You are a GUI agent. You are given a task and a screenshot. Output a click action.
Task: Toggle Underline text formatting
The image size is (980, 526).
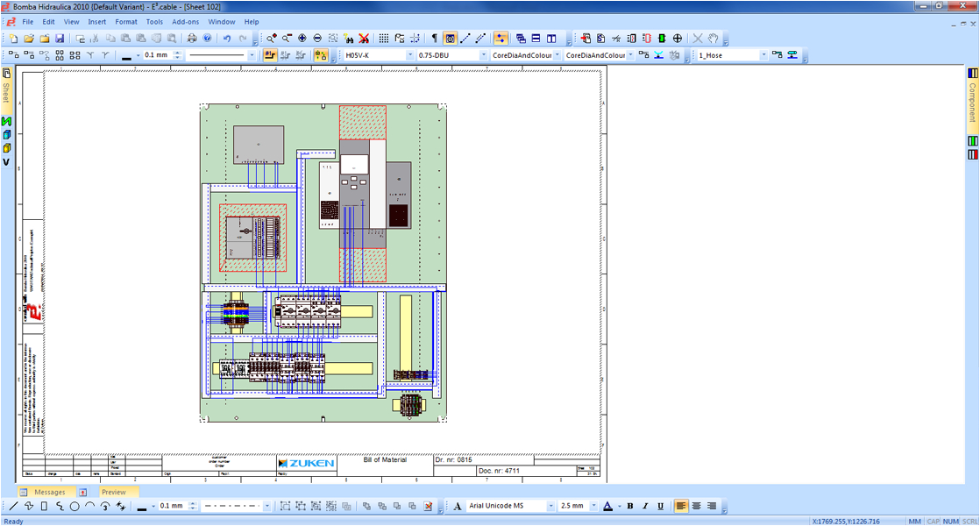point(660,506)
